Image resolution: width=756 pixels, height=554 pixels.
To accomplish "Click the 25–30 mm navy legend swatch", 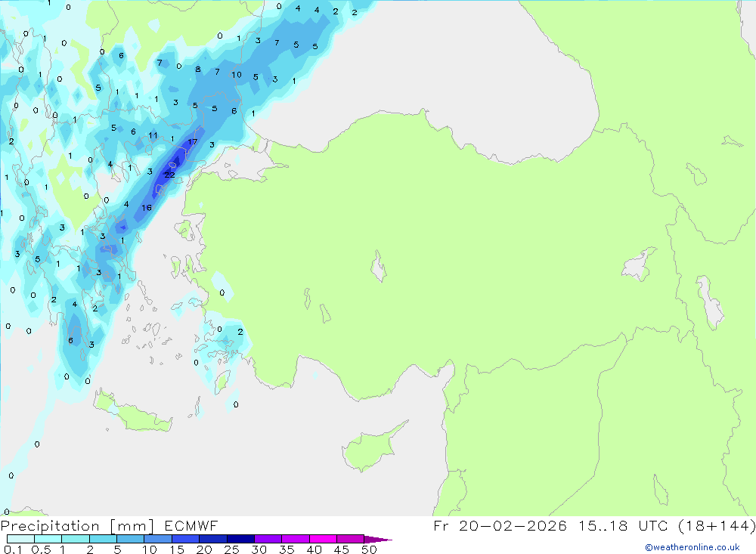I will pyautogui.click(x=240, y=539).
